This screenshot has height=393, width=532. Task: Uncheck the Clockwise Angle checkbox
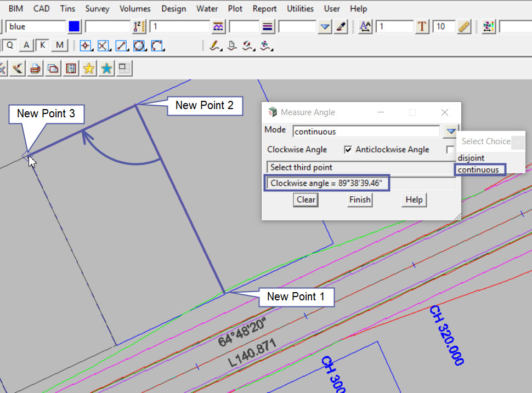(348, 150)
